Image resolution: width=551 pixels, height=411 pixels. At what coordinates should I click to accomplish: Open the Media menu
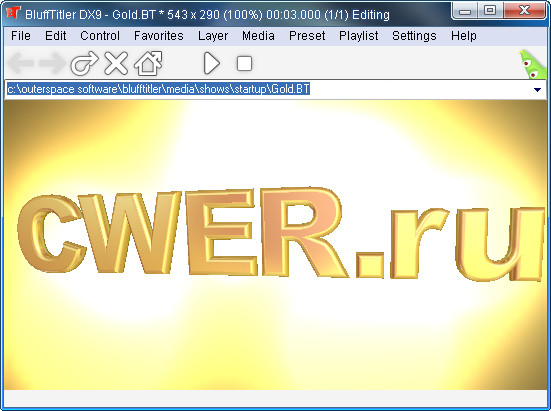tap(258, 36)
